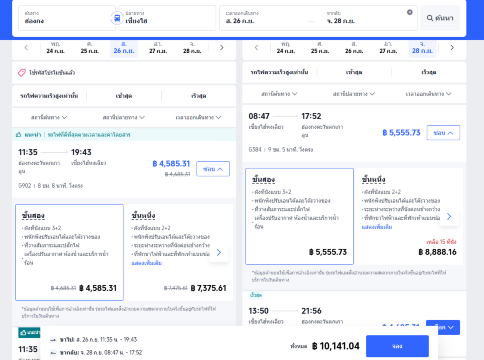Click the swap stations train icon
The height and width of the screenshot is (360, 484).
(117, 18)
